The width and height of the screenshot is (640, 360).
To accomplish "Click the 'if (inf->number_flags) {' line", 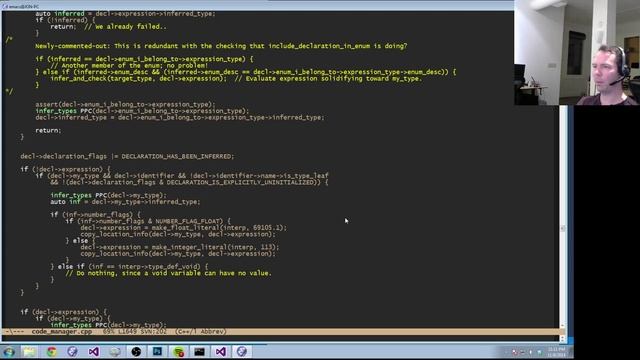I will (95, 215).
